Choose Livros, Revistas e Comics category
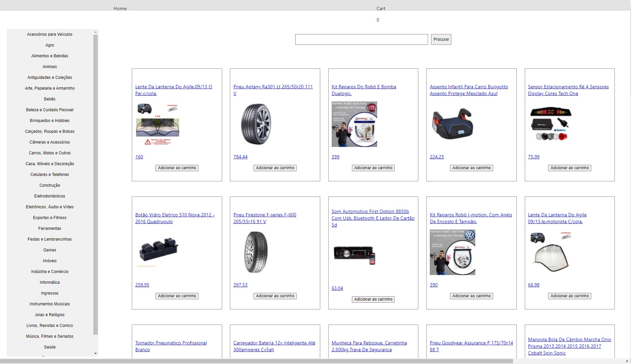Viewport: 631px width, 364px height. tap(50, 326)
